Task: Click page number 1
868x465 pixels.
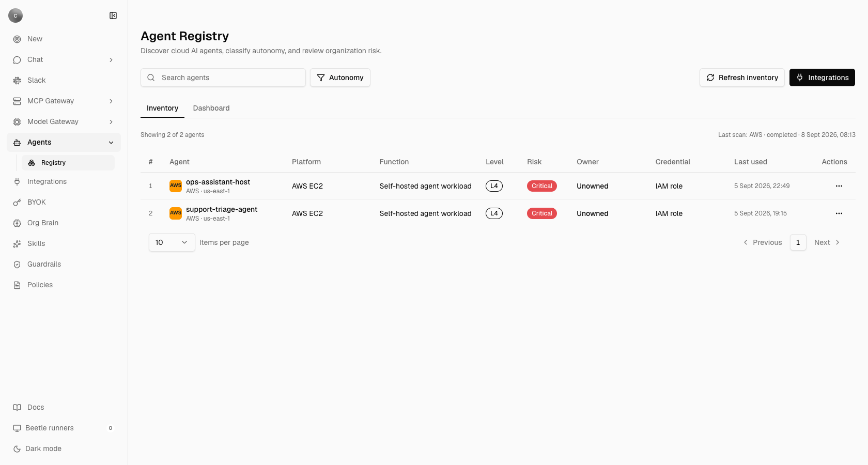Action: tap(798, 242)
